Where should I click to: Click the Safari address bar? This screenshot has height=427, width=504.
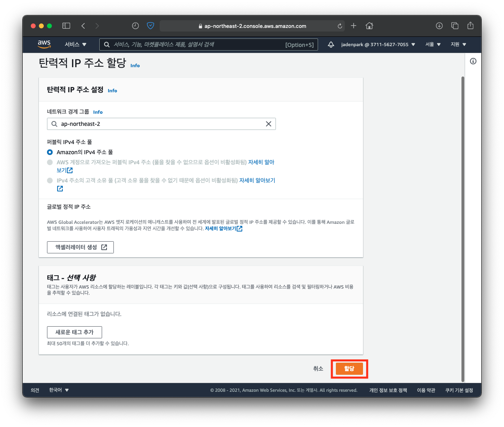tap(252, 26)
